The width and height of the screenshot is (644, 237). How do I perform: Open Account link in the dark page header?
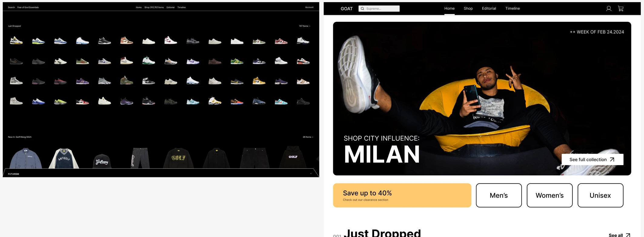pyautogui.click(x=309, y=7)
